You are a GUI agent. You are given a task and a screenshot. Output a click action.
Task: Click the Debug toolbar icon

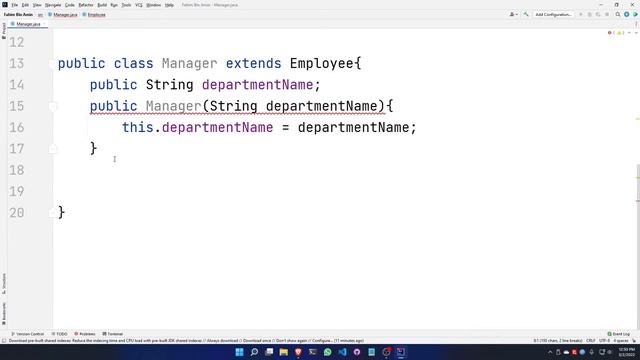(x=589, y=14)
